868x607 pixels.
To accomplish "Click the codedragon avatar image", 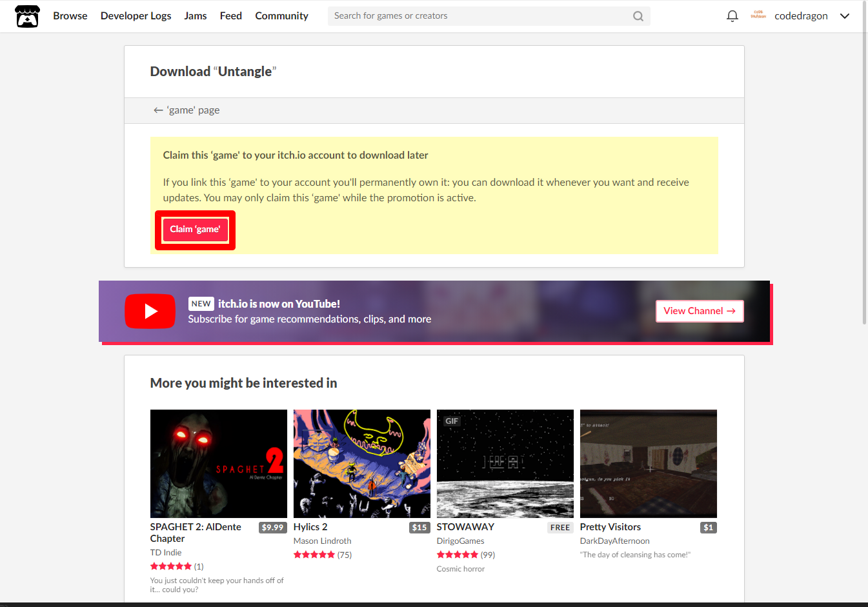I will pos(758,15).
